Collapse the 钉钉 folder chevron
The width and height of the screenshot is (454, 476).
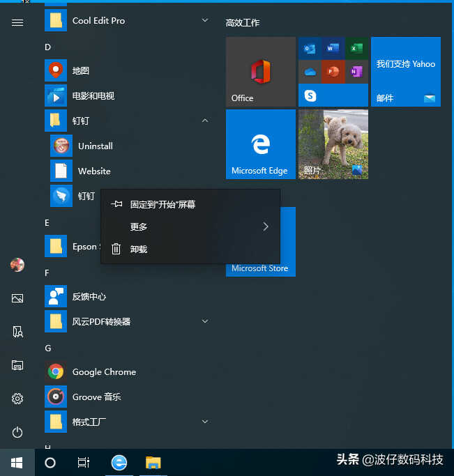[205, 121]
